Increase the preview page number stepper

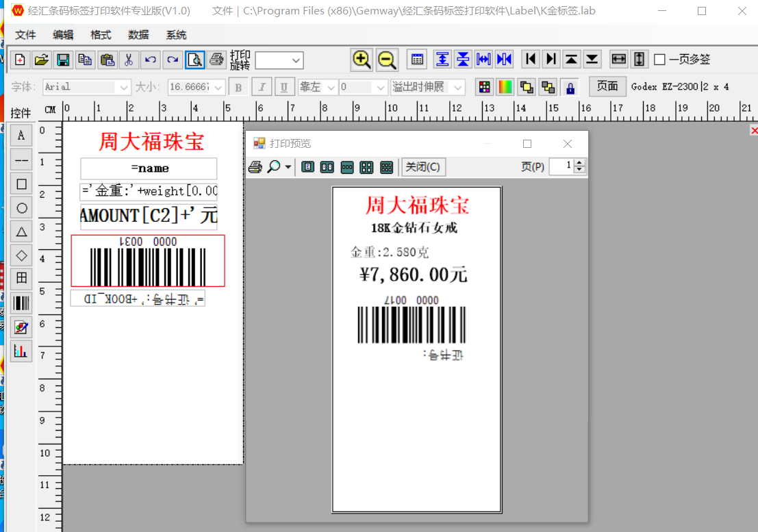[579, 163]
